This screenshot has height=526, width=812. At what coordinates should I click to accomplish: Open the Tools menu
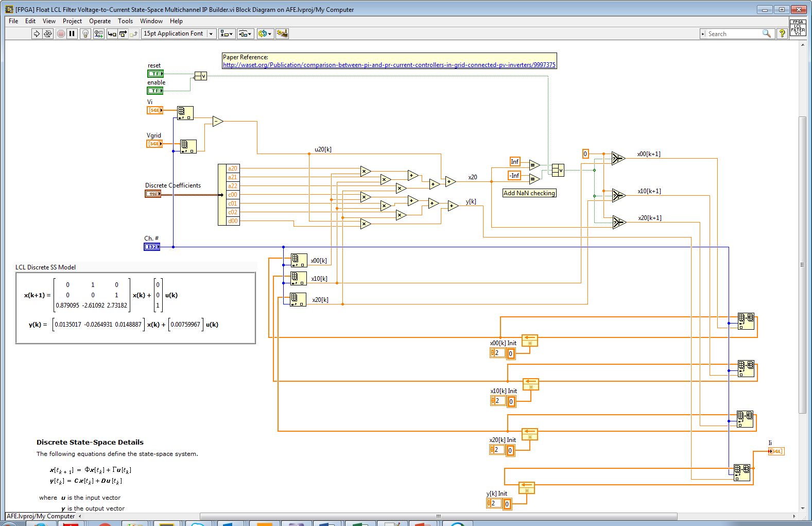point(125,21)
